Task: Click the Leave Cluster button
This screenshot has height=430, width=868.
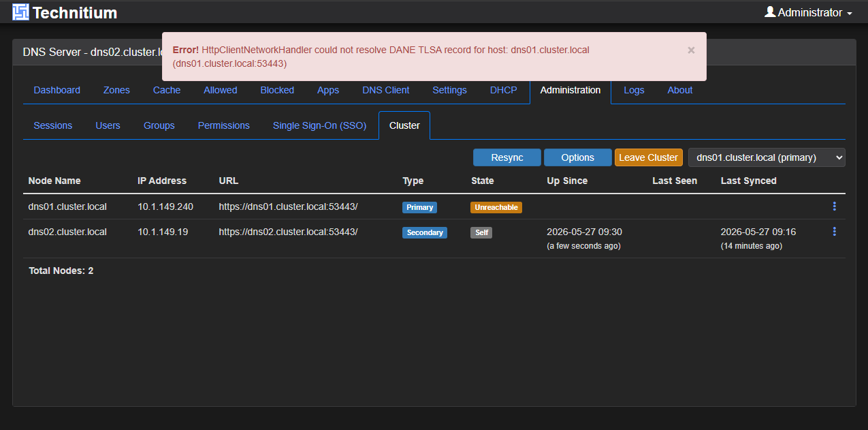Action: (x=649, y=157)
